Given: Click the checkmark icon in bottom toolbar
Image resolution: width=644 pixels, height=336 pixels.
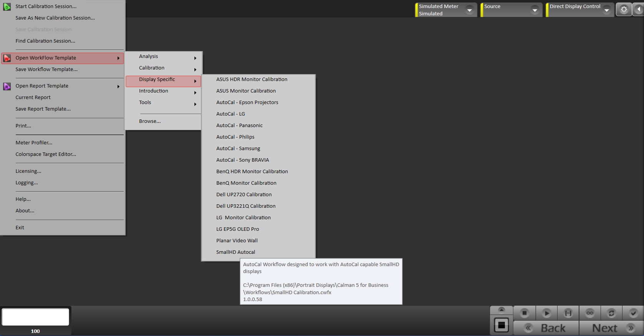Looking at the screenshot, I should [633, 313].
